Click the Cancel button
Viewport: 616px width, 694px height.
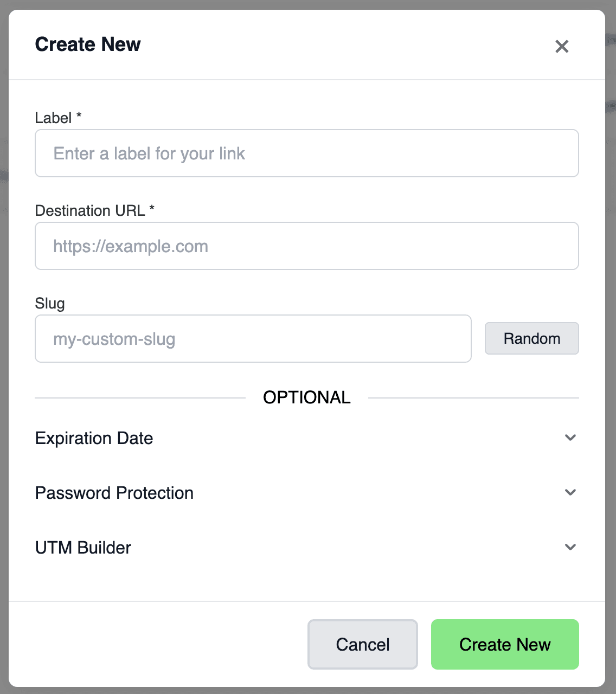362,644
